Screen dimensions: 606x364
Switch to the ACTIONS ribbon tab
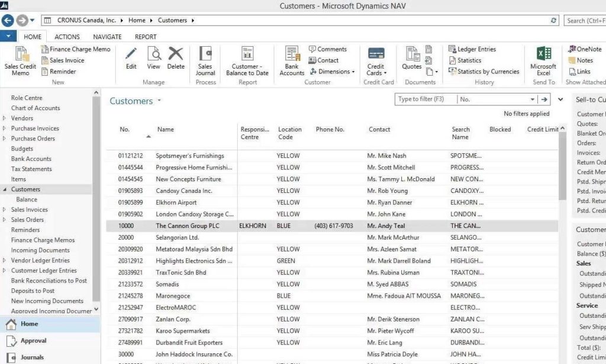tap(67, 37)
